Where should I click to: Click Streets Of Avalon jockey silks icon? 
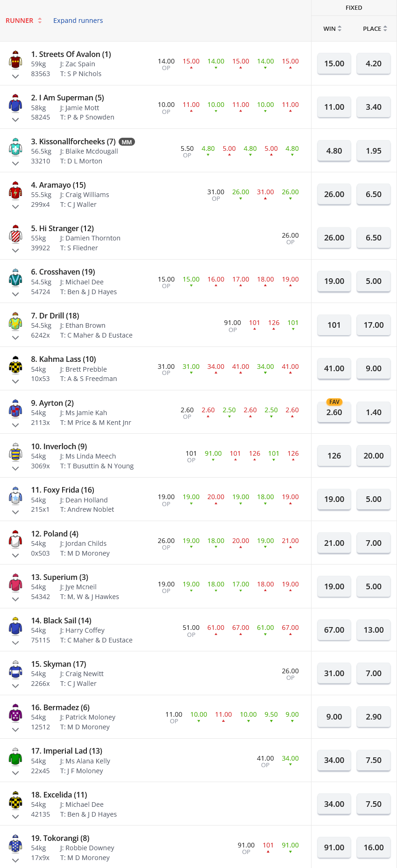(15, 60)
